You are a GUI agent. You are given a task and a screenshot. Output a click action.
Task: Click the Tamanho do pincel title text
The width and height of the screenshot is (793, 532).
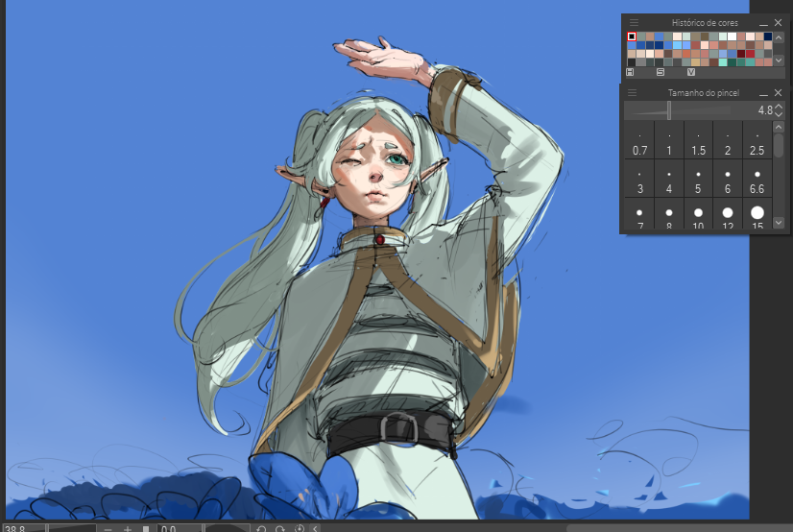point(704,92)
